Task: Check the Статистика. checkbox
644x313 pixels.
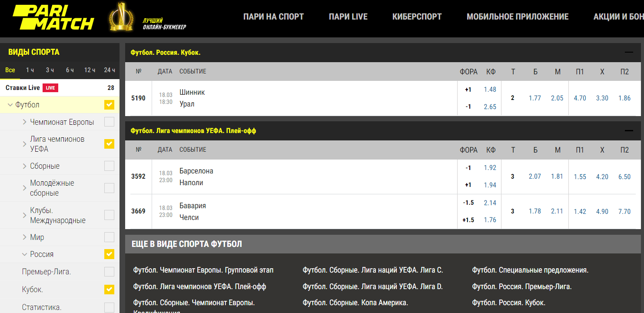Action: (109, 307)
